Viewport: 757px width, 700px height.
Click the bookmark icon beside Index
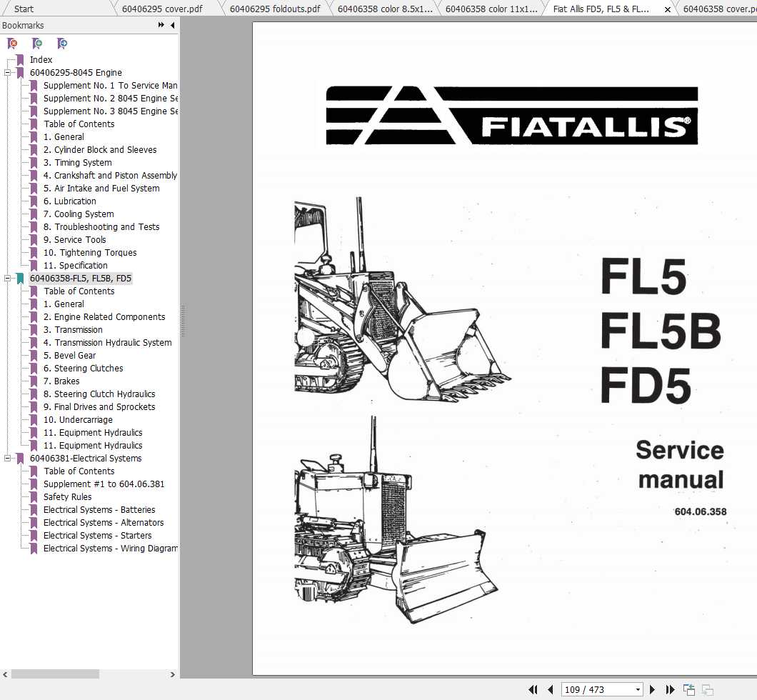pos(20,60)
